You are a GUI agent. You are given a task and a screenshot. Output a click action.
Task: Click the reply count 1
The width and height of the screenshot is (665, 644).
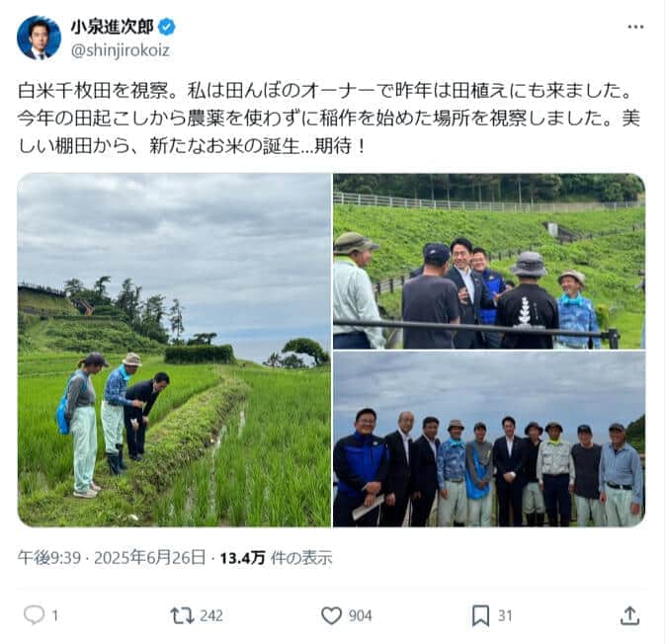point(54,615)
